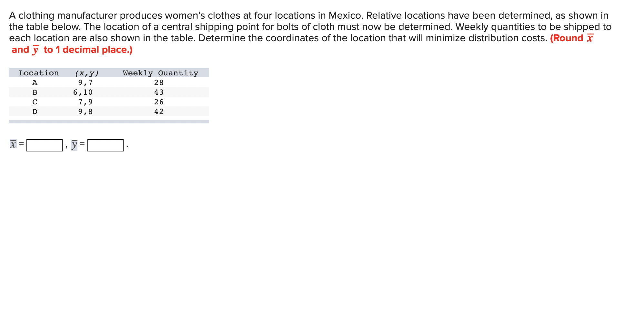Select the Location column header
This screenshot has width=644, height=328.
click(x=38, y=73)
